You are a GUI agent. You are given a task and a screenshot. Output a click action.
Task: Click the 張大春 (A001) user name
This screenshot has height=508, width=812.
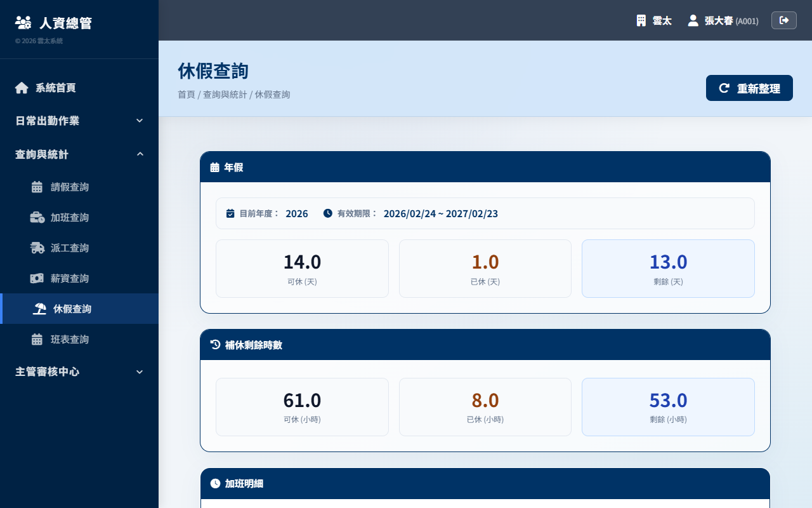coord(731,21)
